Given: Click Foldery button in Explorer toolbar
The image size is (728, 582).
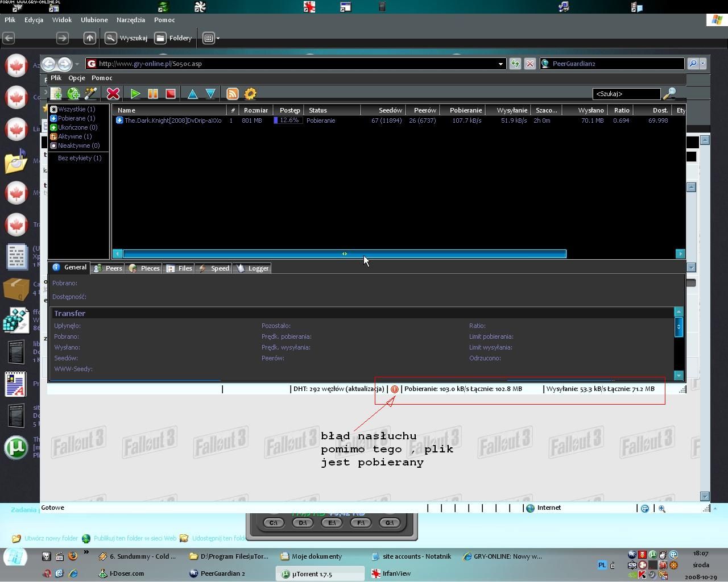Looking at the screenshot, I should click(x=173, y=38).
